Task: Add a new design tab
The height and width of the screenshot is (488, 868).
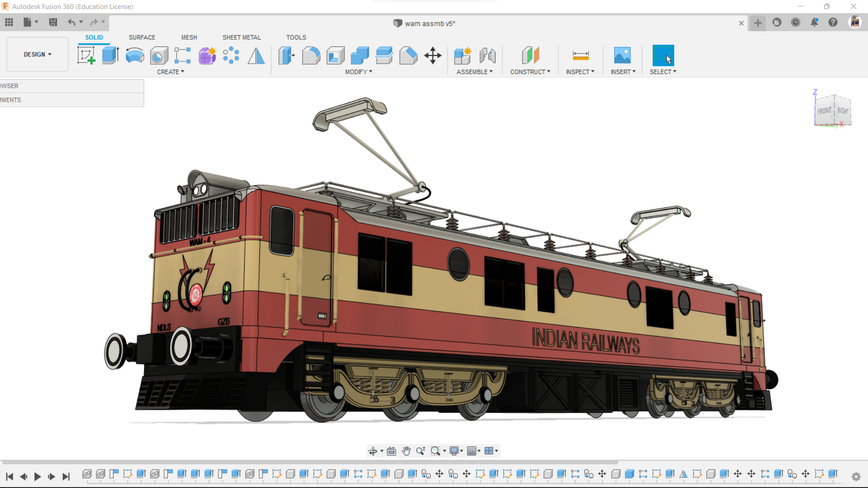Action: 758,23
